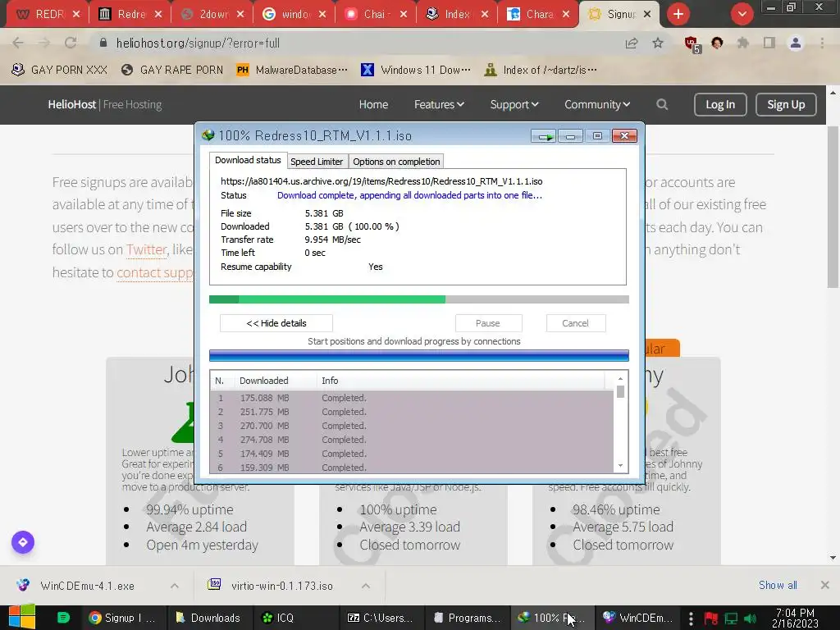Image resolution: width=840 pixels, height=630 pixels.
Task: Open the Twitter link
Action: click(x=146, y=249)
